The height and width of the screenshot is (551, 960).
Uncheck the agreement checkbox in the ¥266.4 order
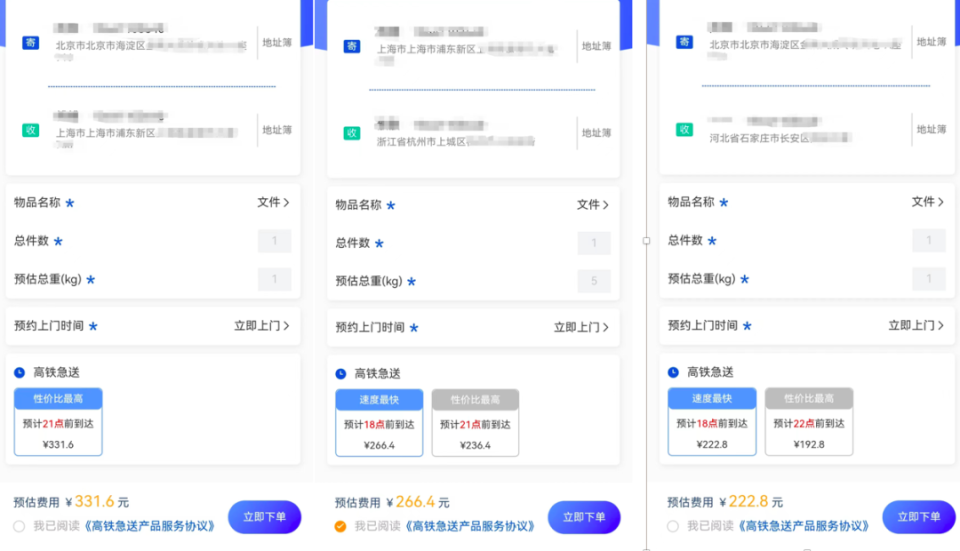coord(340,526)
